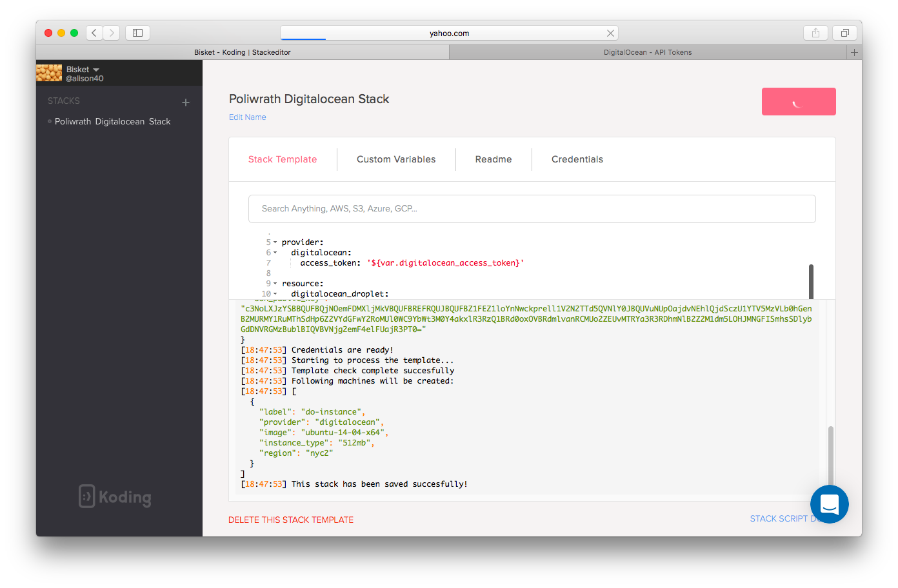The width and height of the screenshot is (898, 588).
Task: Open Safari share button
Action: click(815, 33)
